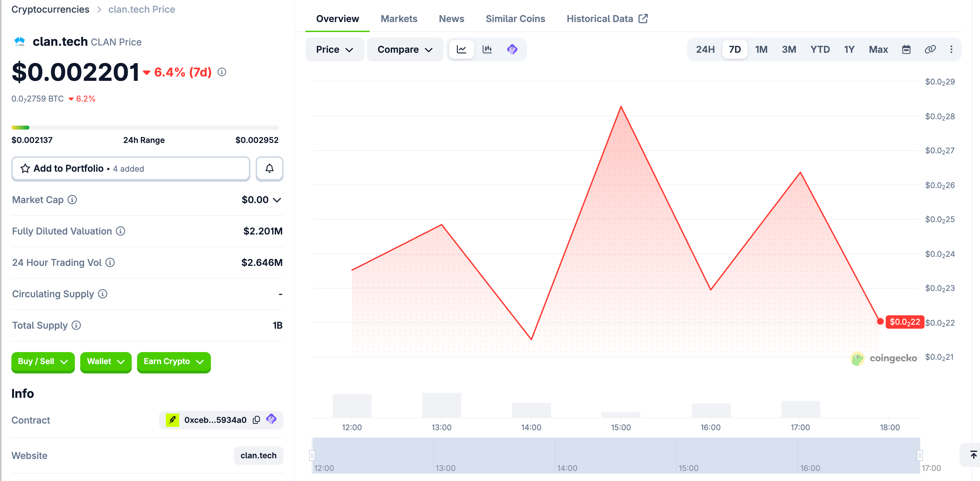Image resolution: width=980 pixels, height=481 pixels.
Task: Show Fully Diluted Valuation info icon
Action: click(x=121, y=231)
